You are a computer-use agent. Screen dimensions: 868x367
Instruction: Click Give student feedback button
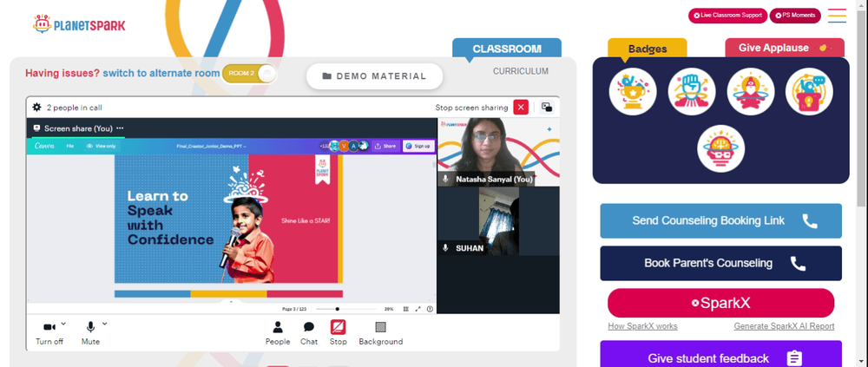tap(720, 356)
